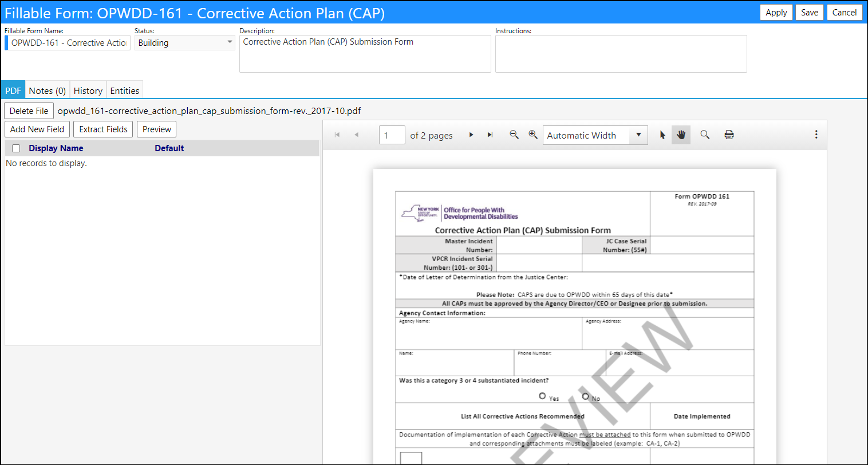Click the Master Incident Number field in PDF
Image resolution: width=868 pixels, height=465 pixels.
tap(539, 245)
